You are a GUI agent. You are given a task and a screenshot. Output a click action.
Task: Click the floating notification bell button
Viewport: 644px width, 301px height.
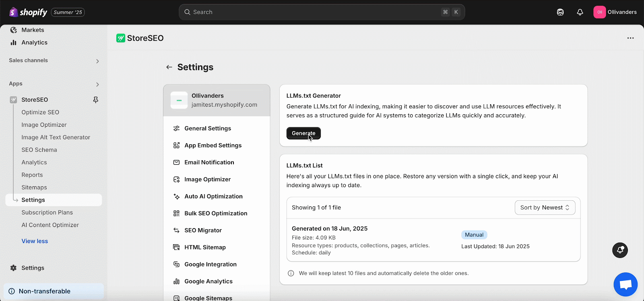coord(620,250)
